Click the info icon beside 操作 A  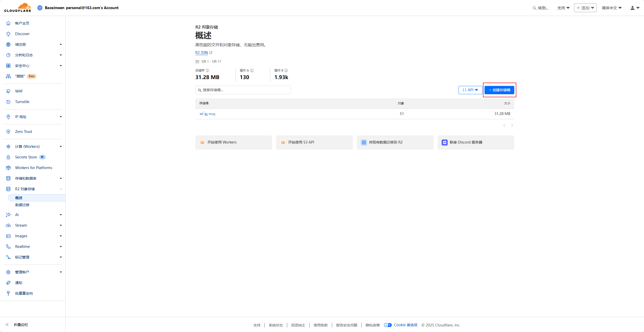click(252, 70)
